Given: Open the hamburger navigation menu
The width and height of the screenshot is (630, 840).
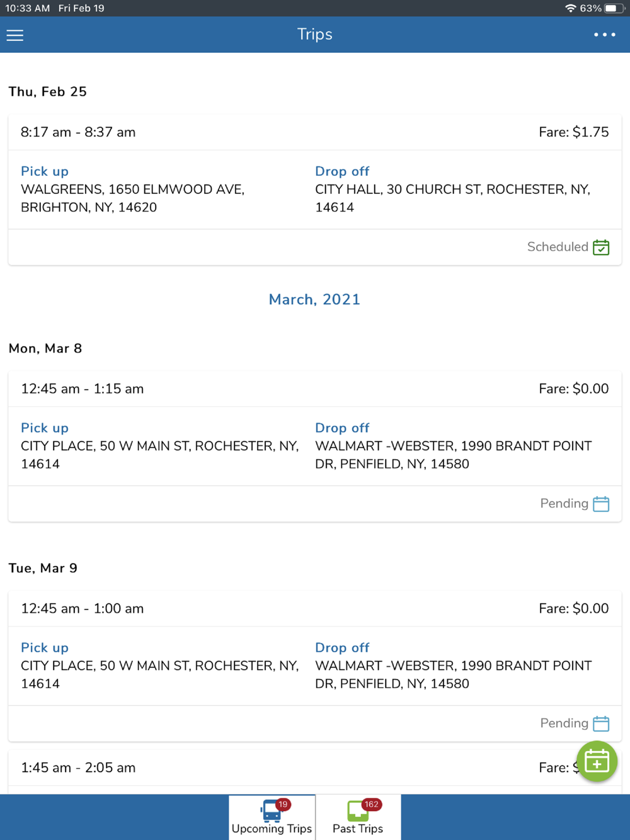Looking at the screenshot, I should pos(15,35).
